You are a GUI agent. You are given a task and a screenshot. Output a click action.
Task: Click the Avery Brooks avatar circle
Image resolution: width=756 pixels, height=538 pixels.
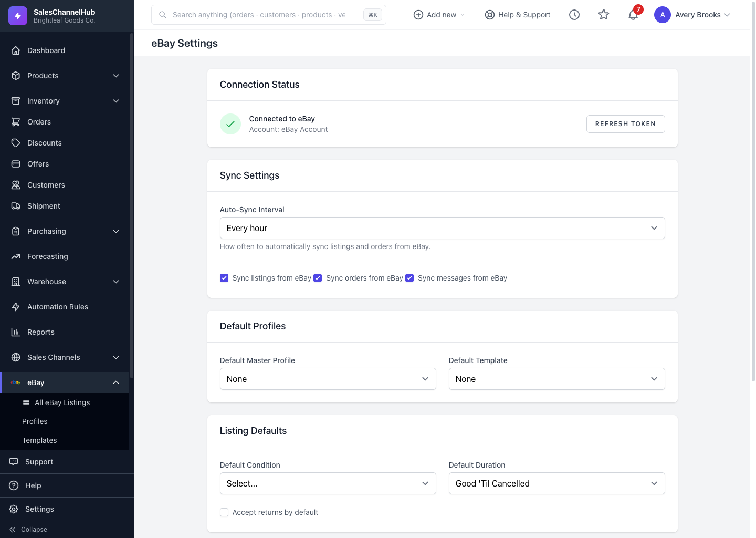point(663,15)
